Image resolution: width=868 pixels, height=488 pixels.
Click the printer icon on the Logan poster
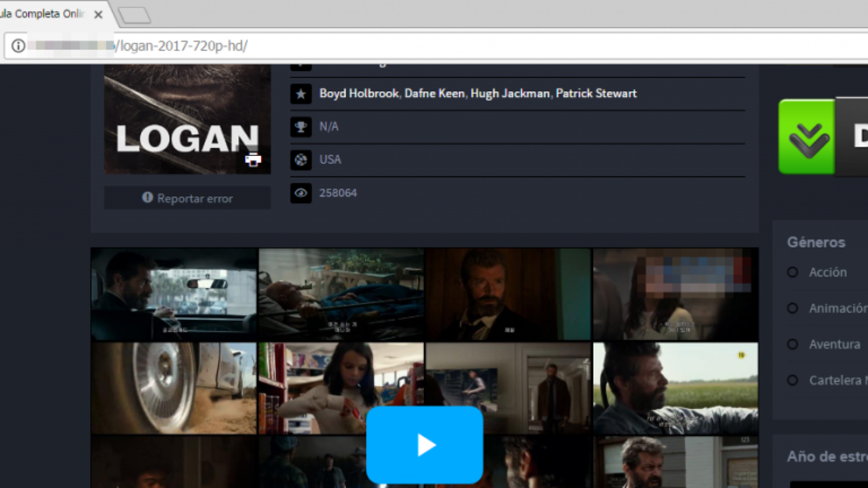(x=252, y=160)
